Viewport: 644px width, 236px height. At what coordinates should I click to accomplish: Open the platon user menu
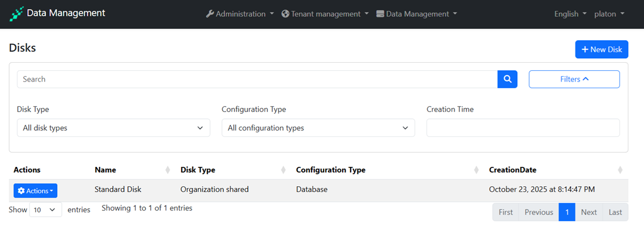pos(609,14)
